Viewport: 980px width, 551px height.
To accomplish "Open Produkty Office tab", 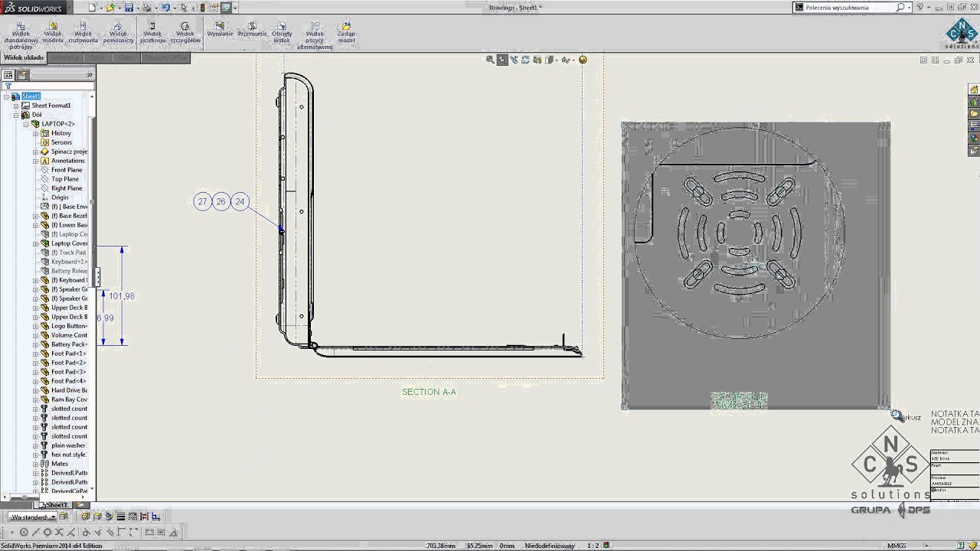I will point(165,58).
